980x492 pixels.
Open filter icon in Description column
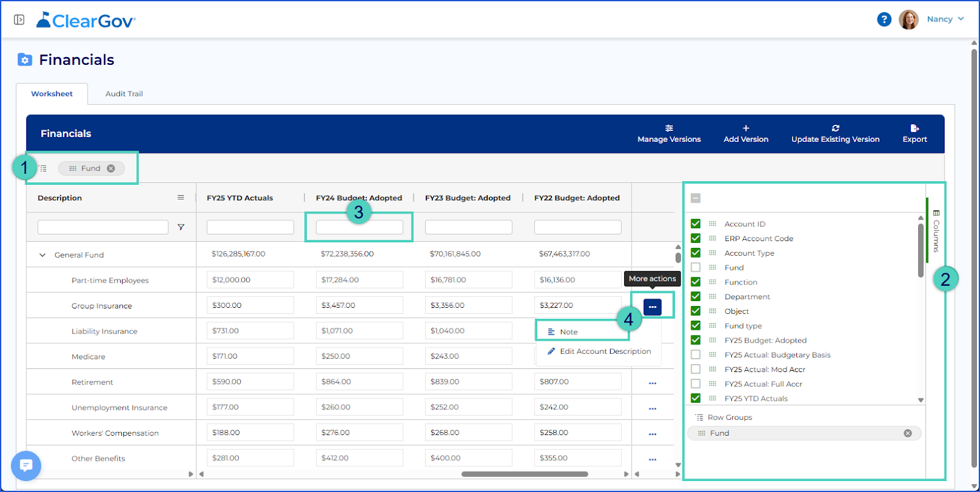(x=181, y=227)
